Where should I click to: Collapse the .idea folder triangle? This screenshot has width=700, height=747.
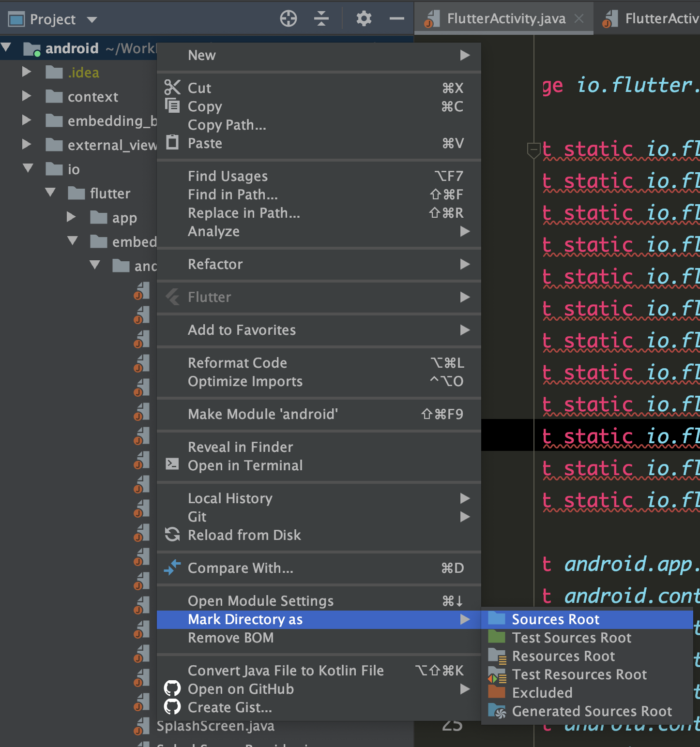pyautogui.click(x=27, y=72)
